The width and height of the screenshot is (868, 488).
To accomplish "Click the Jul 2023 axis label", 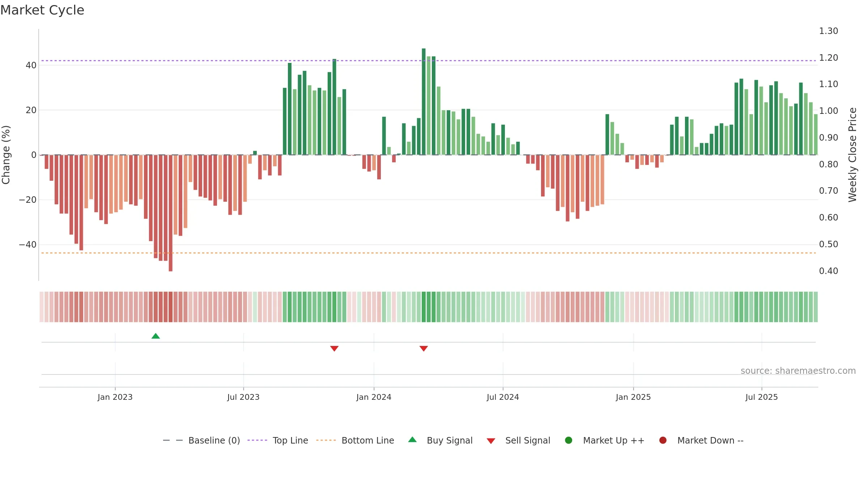I will click(x=243, y=397).
